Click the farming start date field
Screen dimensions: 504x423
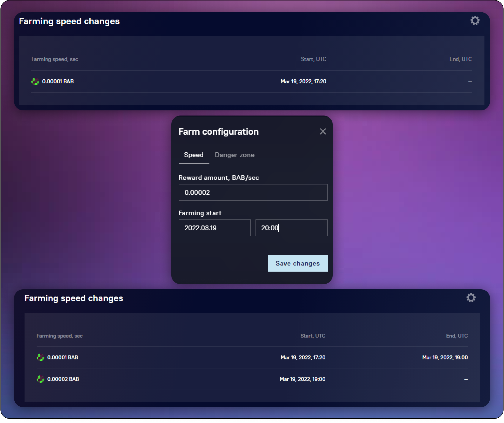(214, 228)
